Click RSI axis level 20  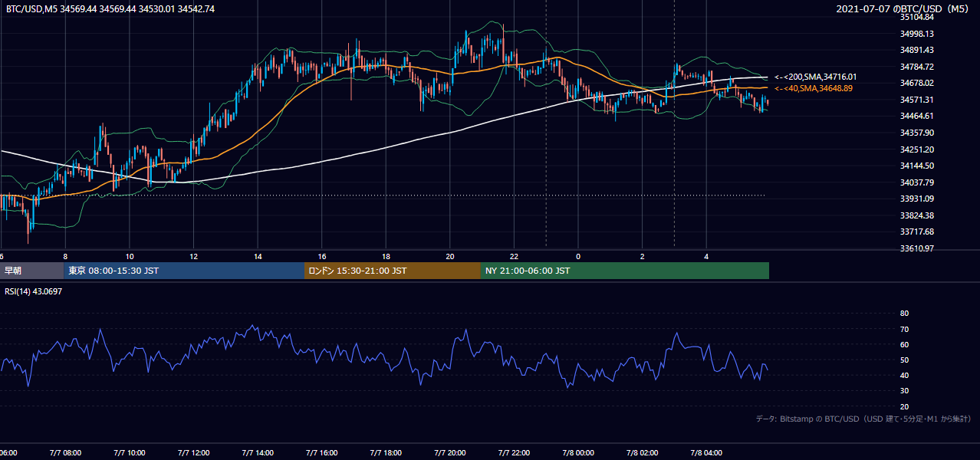coord(904,406)
